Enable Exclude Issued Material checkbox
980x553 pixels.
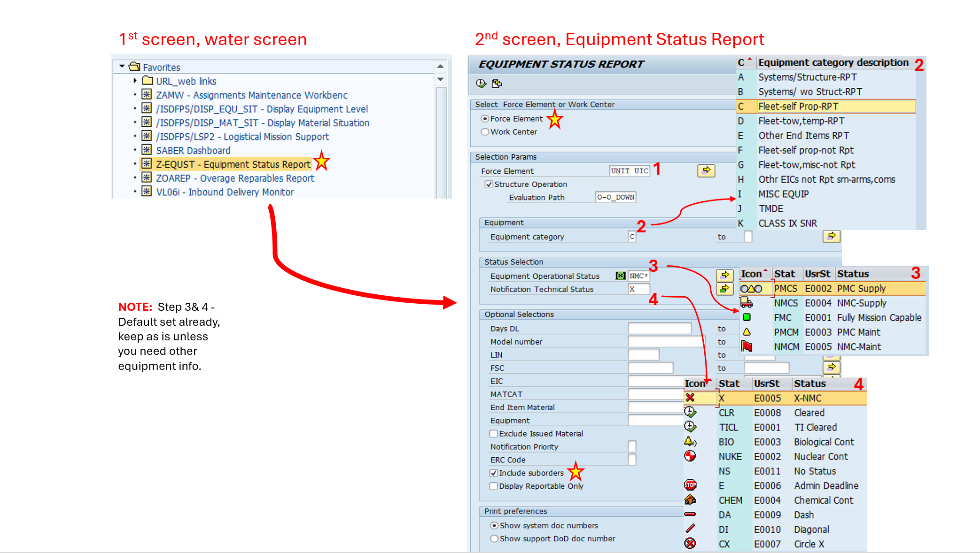point(494,434)
